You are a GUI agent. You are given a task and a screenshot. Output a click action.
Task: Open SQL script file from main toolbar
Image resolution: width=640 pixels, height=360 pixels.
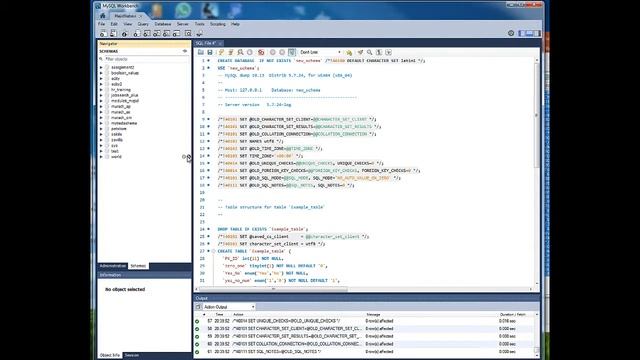tap(113, 33)
